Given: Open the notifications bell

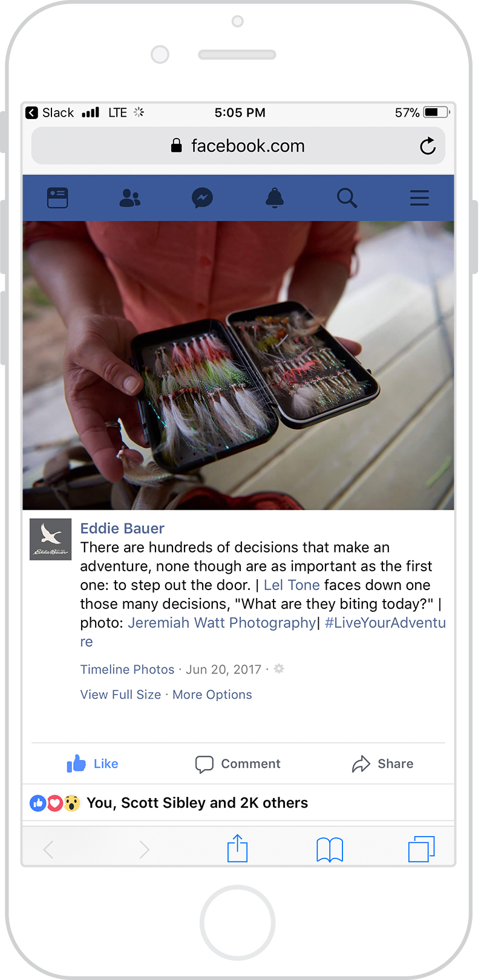Looking at the screenshot, I should coord(275,198).
